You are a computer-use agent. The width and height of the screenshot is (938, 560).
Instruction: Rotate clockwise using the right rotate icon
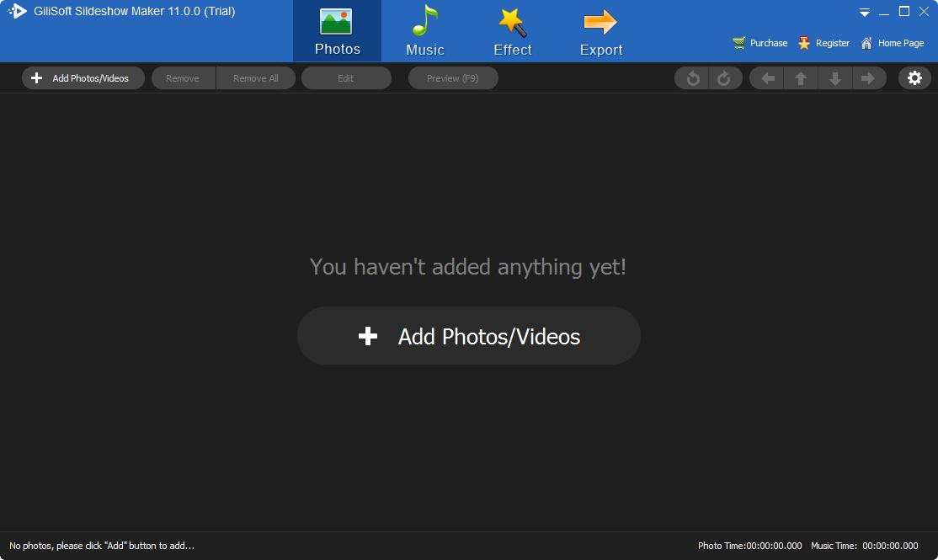pyautogui.click(x=724, y=78)
